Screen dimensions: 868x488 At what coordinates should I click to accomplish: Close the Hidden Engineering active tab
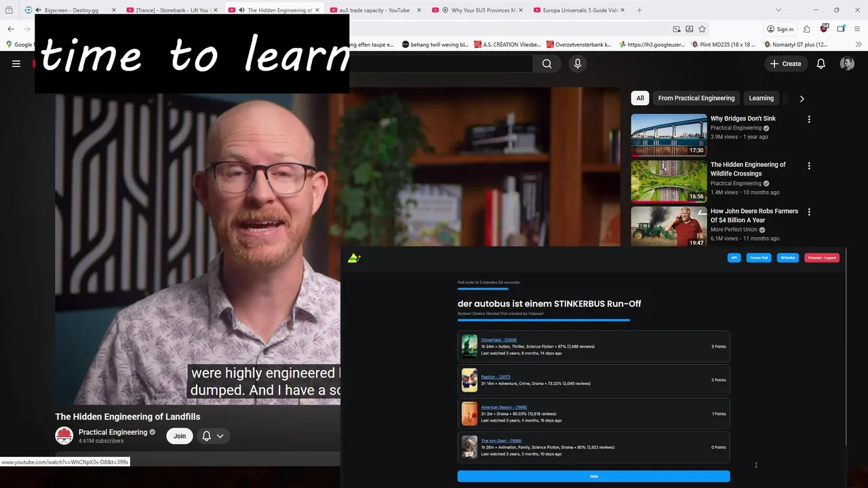tap(317, 10)
